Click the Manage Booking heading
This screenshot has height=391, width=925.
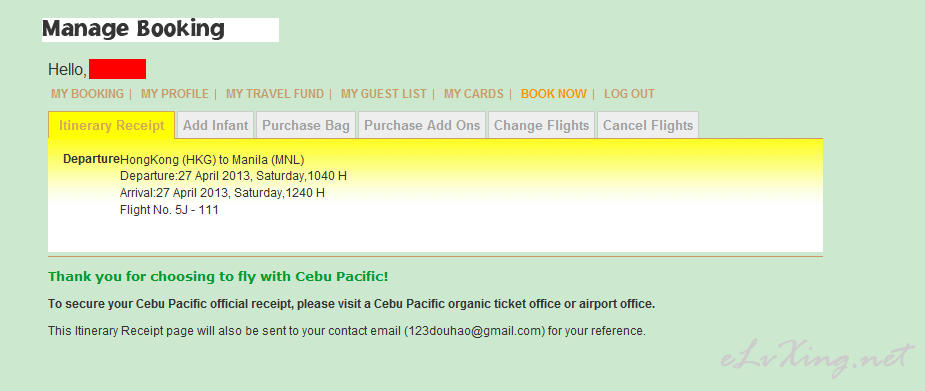(x=133, y=29)
